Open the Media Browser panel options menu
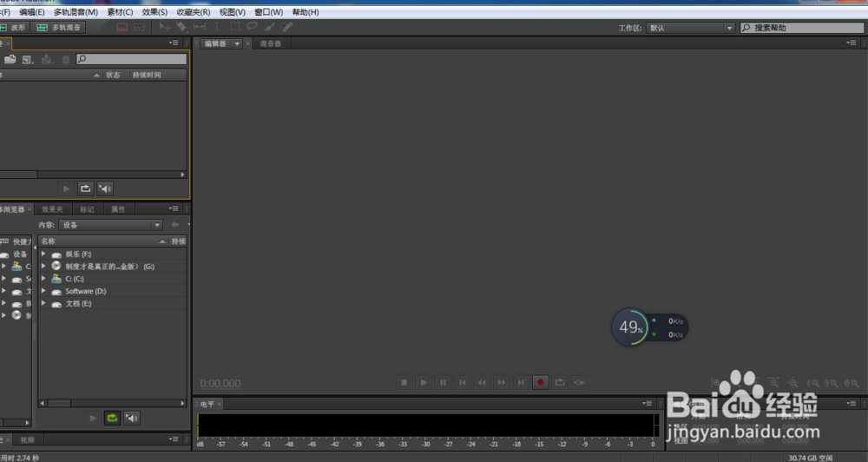Screen dimensions: 868x462 point(174,208)
